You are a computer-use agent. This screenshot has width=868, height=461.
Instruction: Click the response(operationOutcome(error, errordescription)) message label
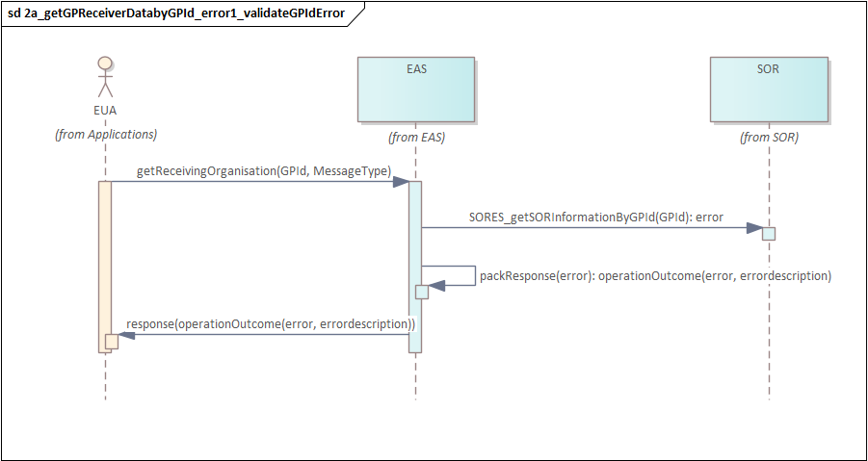click(x=272, y=324)
